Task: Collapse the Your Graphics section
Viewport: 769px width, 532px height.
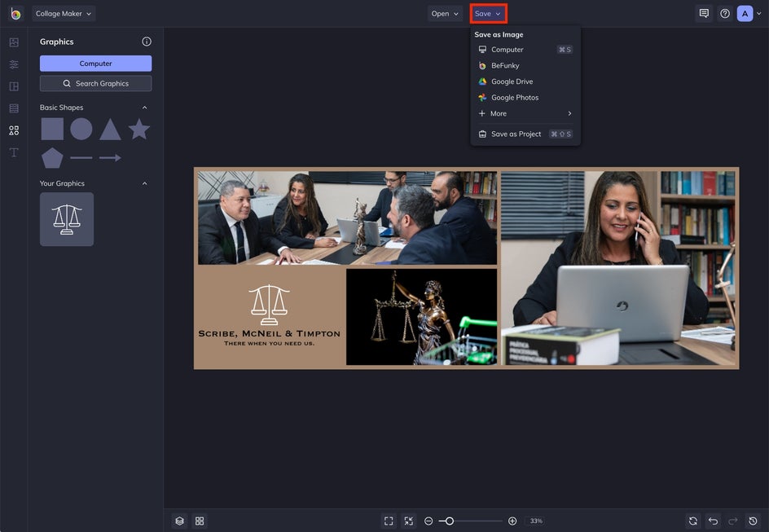Action: [145, 183]
